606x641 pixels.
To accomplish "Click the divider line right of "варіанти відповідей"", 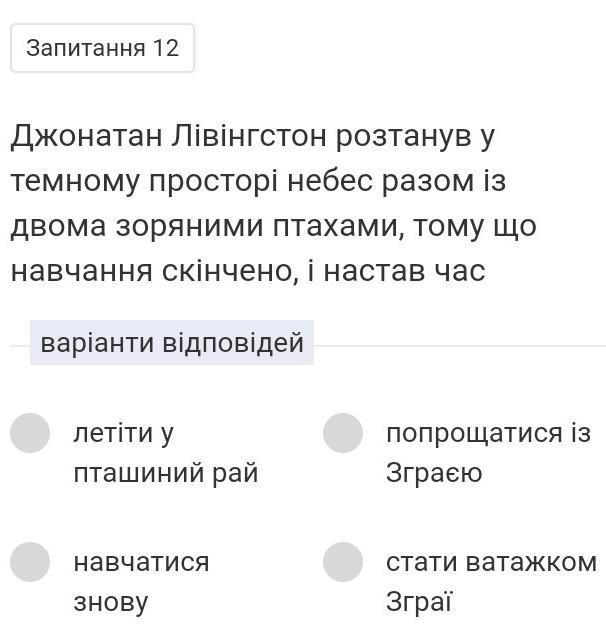I will click(460, 346).
